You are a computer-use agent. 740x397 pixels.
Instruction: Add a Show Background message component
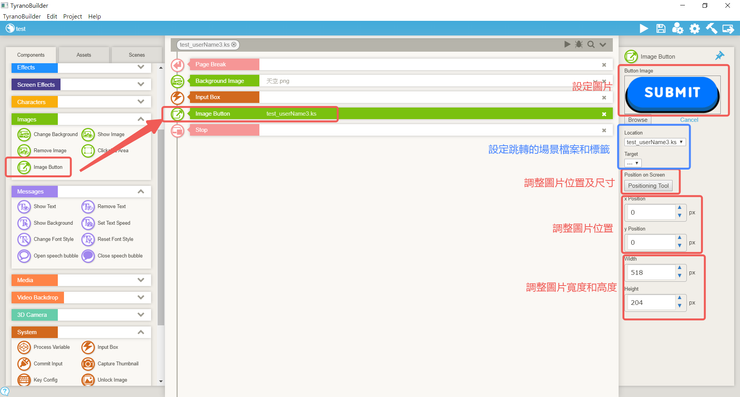[x=45, y=223]
